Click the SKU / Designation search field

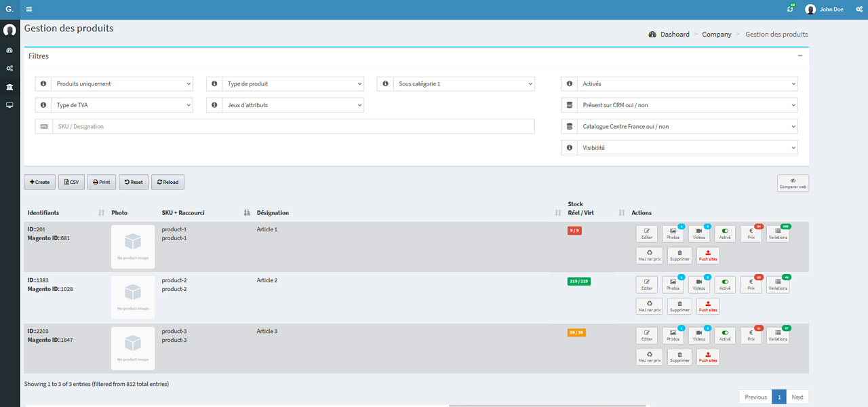click(293, 127)
